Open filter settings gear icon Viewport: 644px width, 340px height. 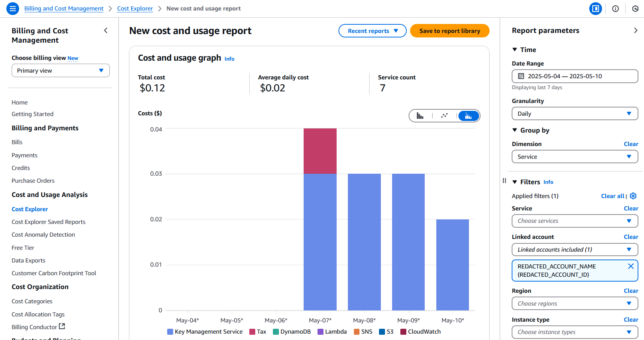(633, 196)
